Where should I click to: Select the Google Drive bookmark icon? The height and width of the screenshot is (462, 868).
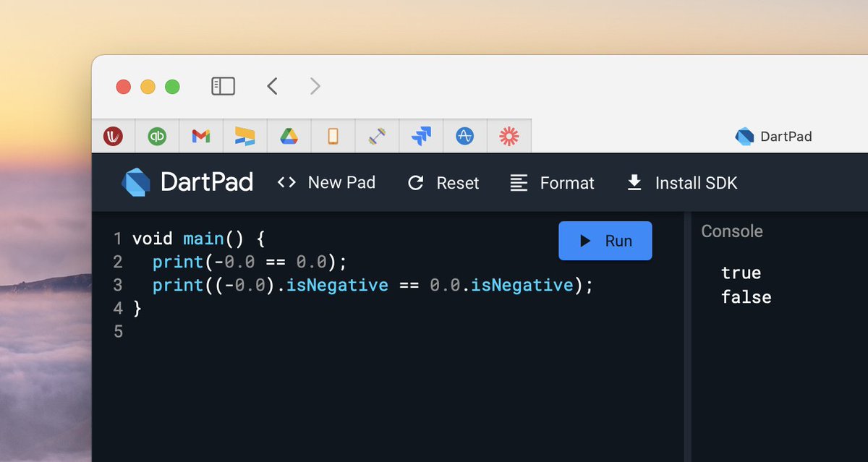pos(289,135)
